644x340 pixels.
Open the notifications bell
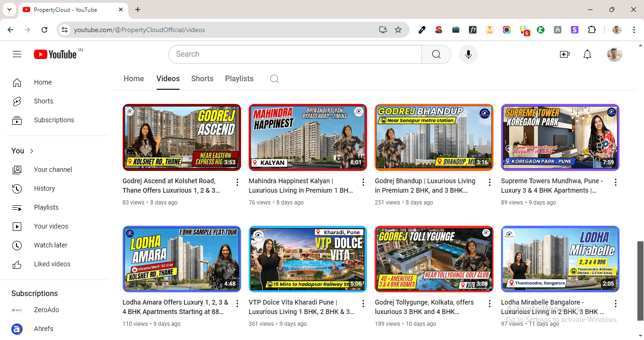point(587,54)
